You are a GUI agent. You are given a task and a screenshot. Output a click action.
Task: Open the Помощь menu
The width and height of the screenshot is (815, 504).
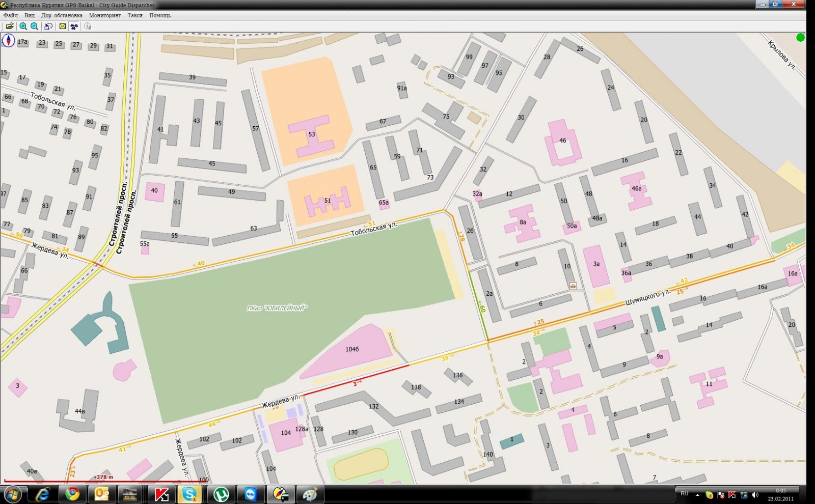pyautogui.click(x=160, y=15)
